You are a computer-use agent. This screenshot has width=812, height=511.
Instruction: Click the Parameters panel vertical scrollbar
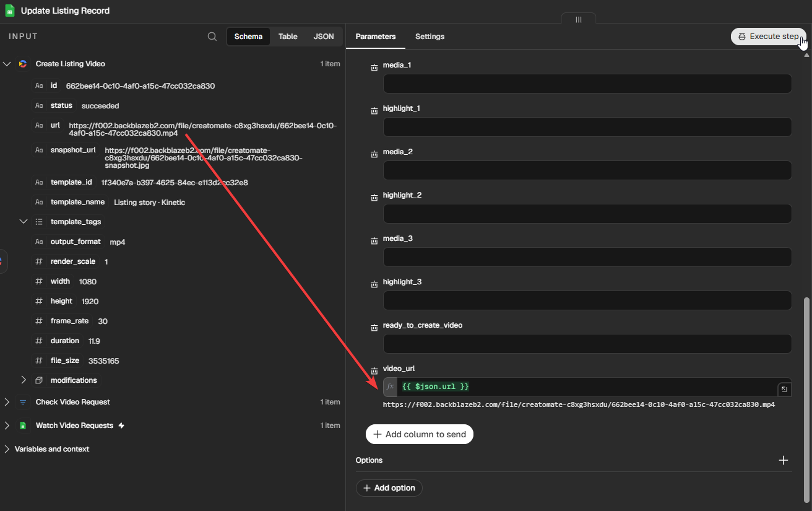(806, 400)
